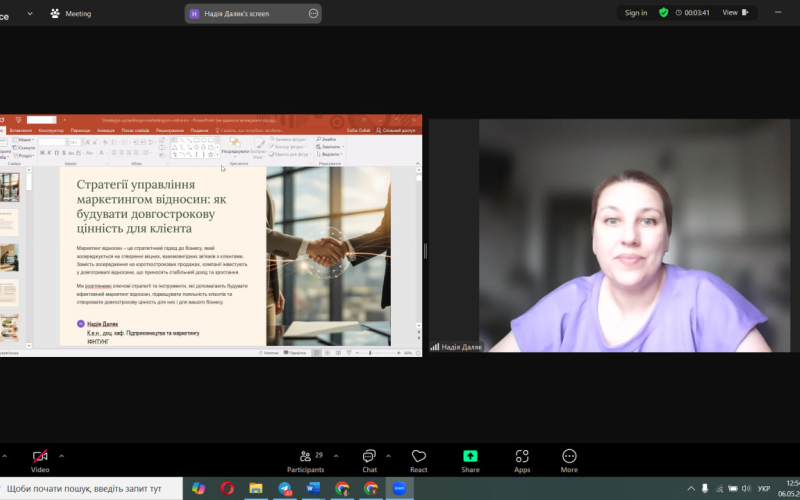Expand the shapes gallery more arrow

(218, 154)
